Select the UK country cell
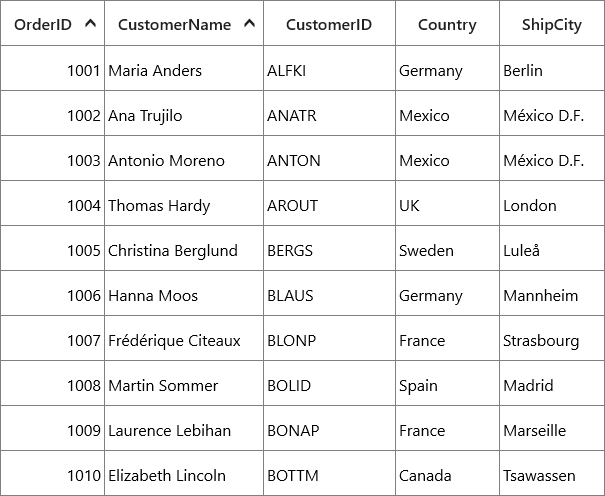The height and width of the screenshot is (496, 605). click(448, 203)
